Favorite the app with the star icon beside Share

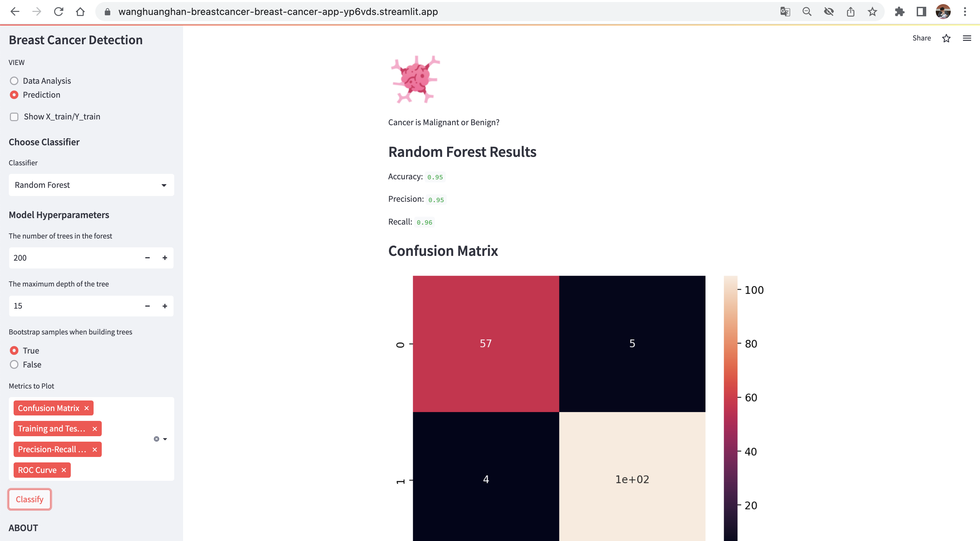[x=946, y=38]
